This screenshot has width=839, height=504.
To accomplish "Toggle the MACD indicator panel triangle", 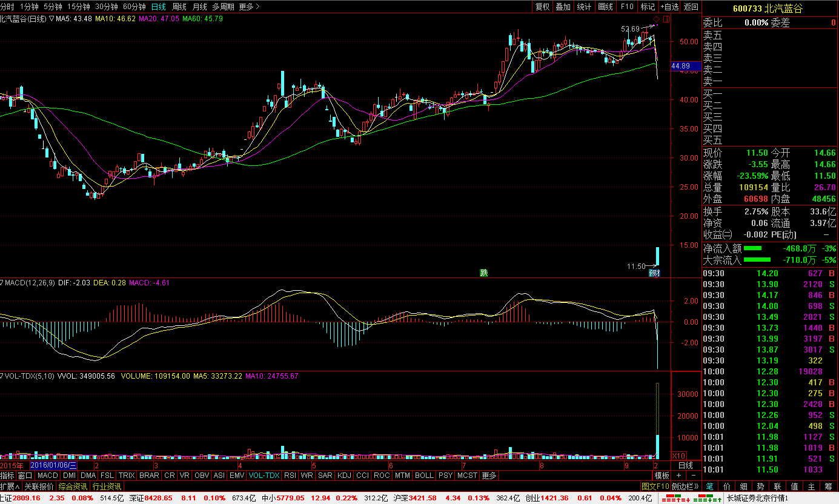I will [2, 282].
